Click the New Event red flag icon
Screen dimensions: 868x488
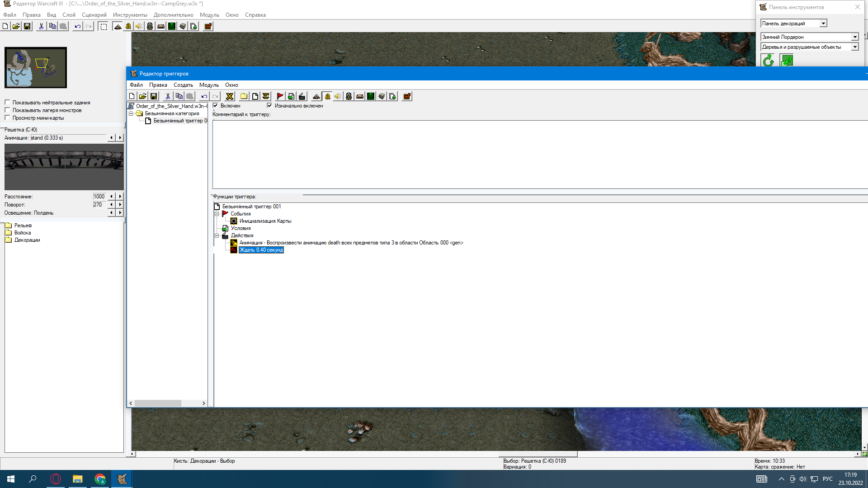point(280,96)
